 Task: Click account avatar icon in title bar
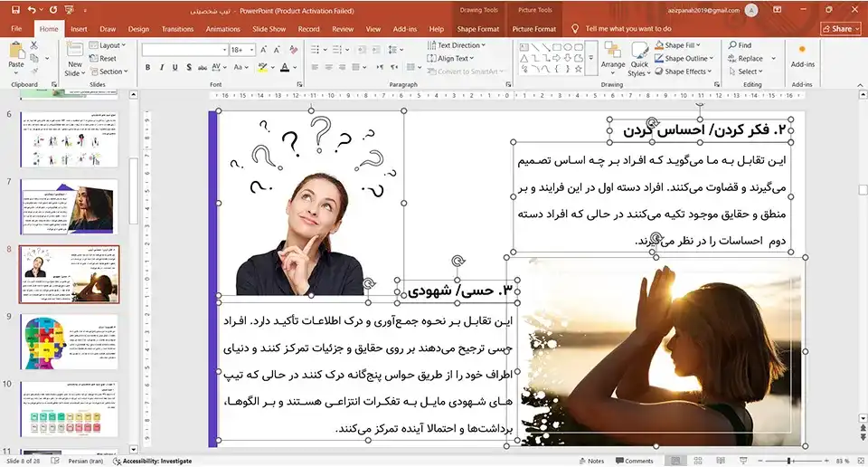coord(751,10)
